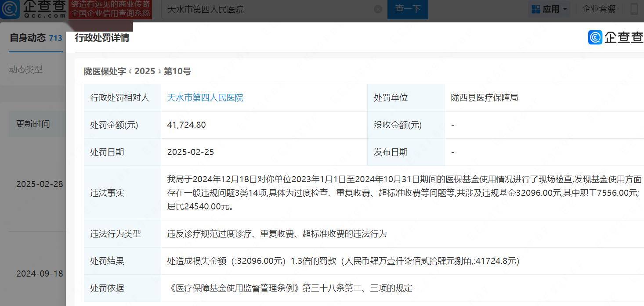Select the 2024-09-18 timeline entry
This screenshot has width=644, height=306.
pos(40,273)
